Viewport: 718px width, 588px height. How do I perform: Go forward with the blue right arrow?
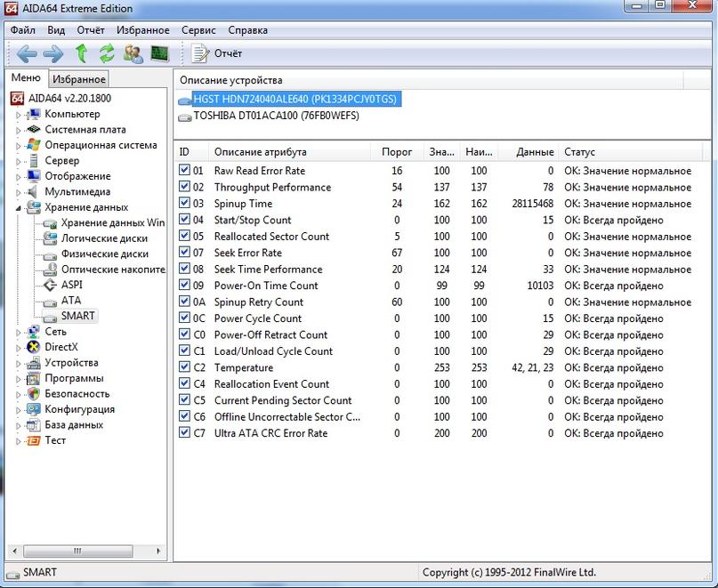click(x=53, y=53)
